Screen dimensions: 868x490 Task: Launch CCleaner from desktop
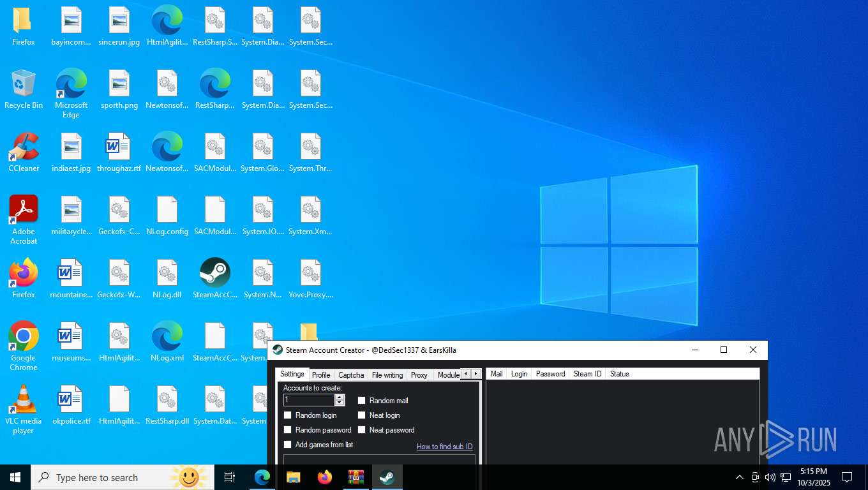[24, 153]
